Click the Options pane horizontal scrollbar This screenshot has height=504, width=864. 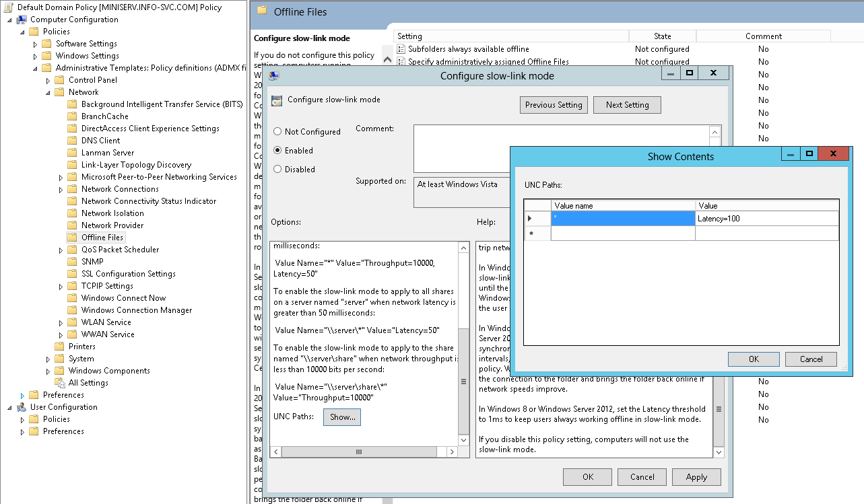(x=364, y=453)
